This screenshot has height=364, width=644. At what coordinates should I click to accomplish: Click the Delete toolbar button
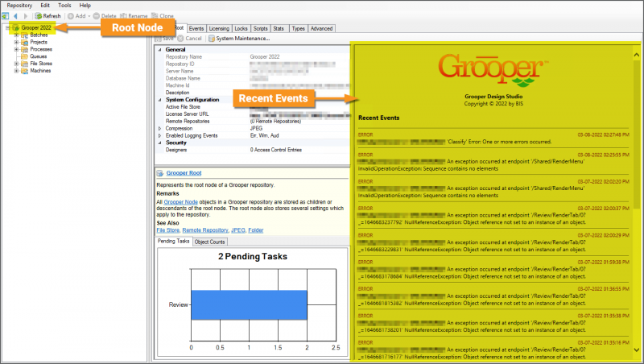[105, 16]
